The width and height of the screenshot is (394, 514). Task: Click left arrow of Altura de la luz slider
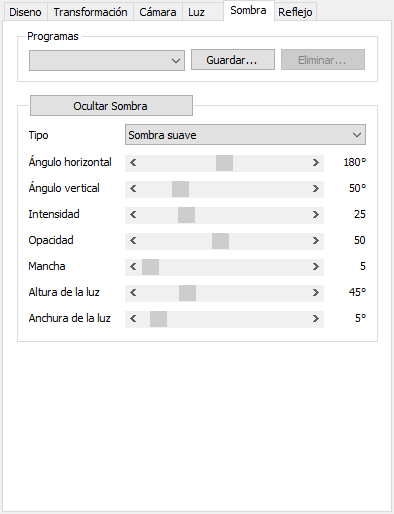(133, 293)
